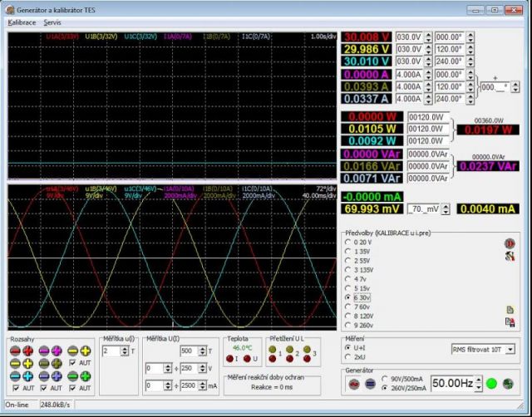
Task: Adjust 50.00Hz frequency spinner arrows
Action: [x=478, y=384]
